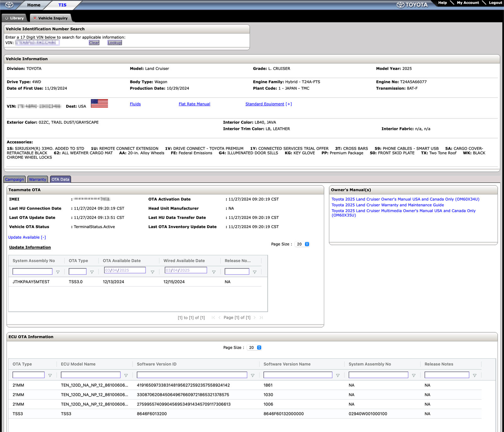Click the Release Notes filter field

click(x=447, y=375)
